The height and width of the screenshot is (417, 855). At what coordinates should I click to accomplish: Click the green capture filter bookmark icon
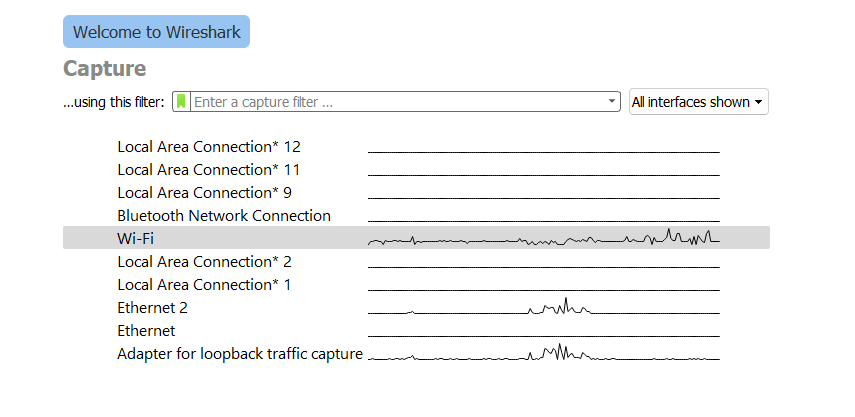click(181, 102)
